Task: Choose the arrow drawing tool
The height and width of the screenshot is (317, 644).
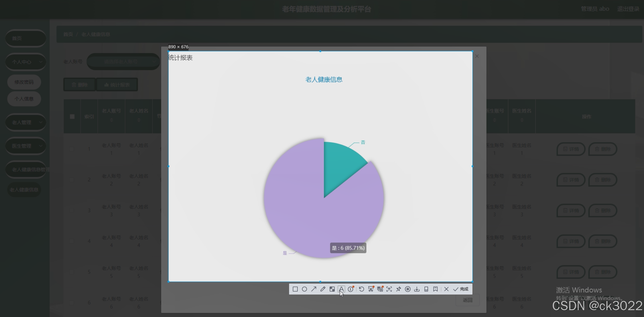Action: (x=314, y=289)
